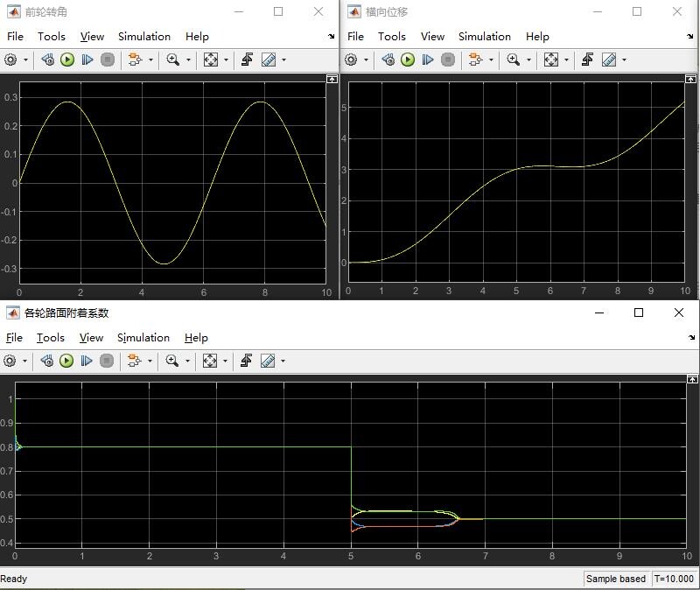Run simulation in 各轮路面附着系数 scope
The height and width of the screenshot is (590, 700).
tap(66, 361)
